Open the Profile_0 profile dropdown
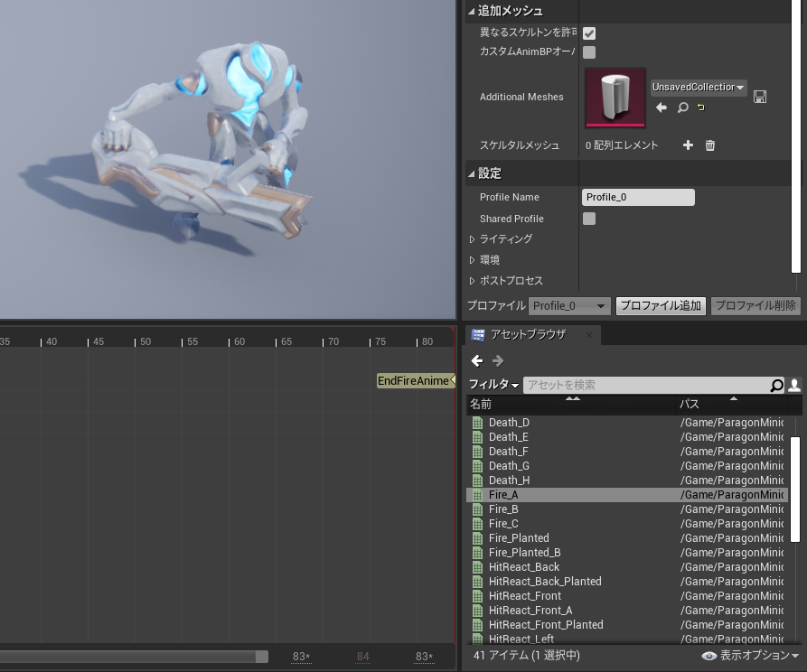The width and height of the screenshot is (807, 672). [568, 305]
